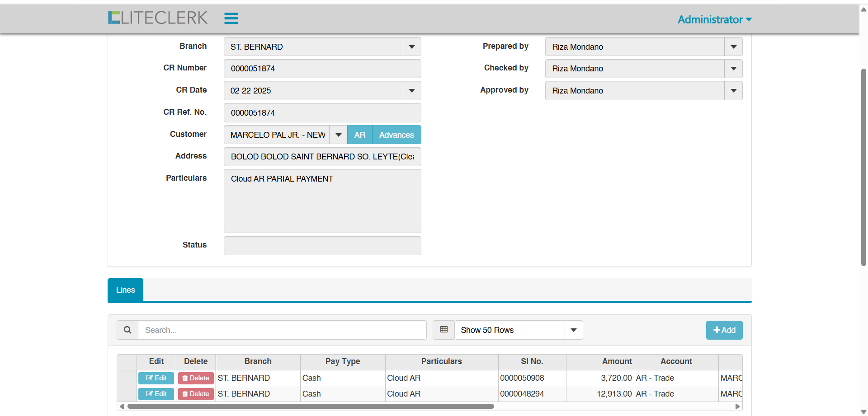This screenshot has width=868, height=416.
Task: Expand the Branch dropdown
Action: pyautogui.click(x=411, y=47)
